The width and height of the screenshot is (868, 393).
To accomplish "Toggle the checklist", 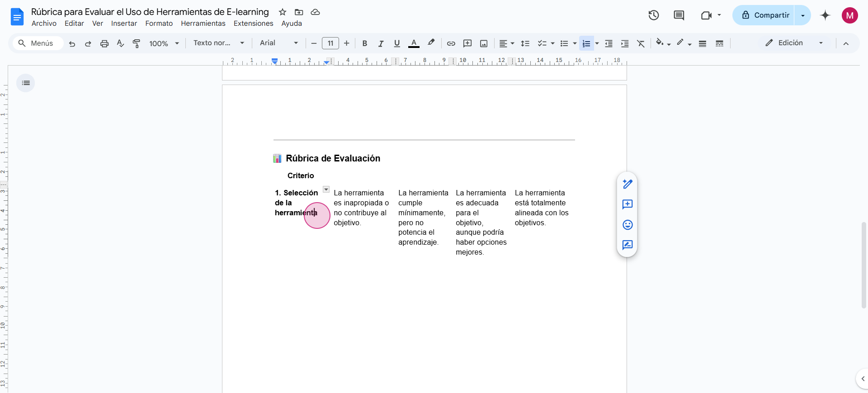I will coord(542,43).
